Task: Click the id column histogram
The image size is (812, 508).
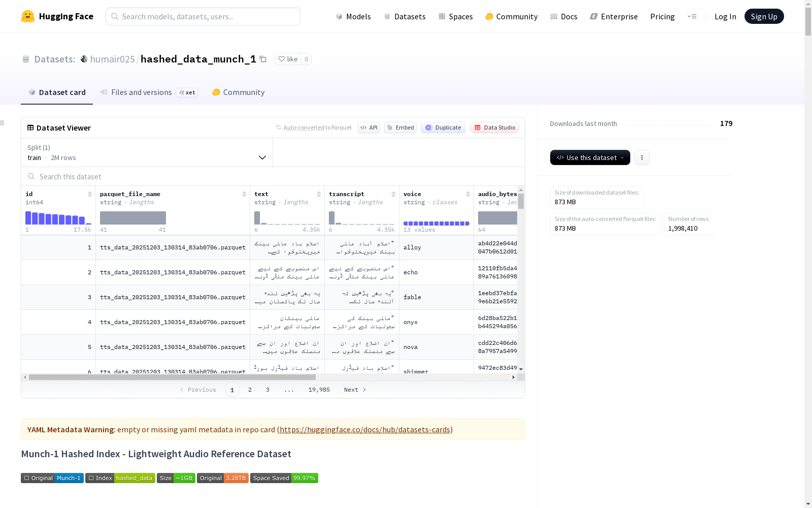Action: point(58,217)
